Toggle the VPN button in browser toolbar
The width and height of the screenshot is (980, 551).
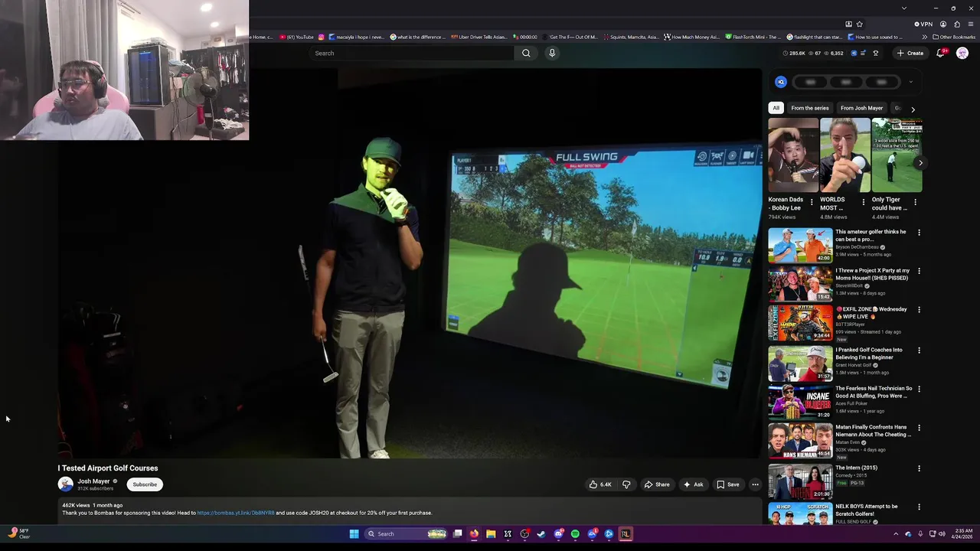pos(923,24)
